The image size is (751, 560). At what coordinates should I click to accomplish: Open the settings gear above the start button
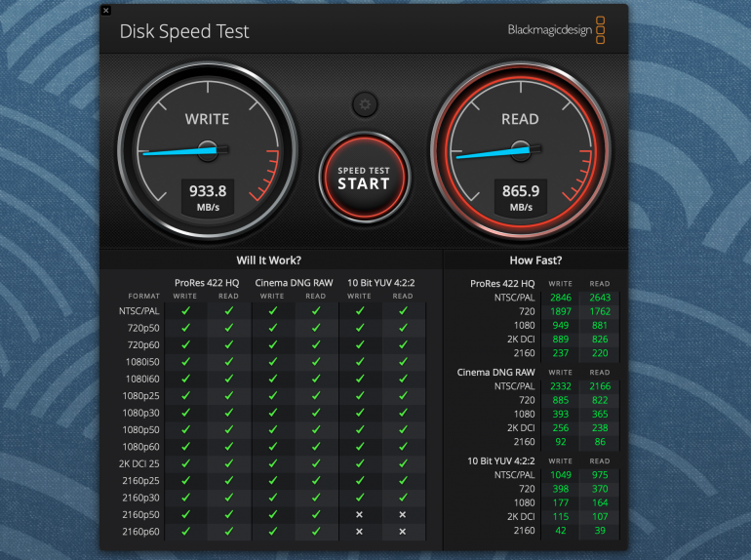365,104
